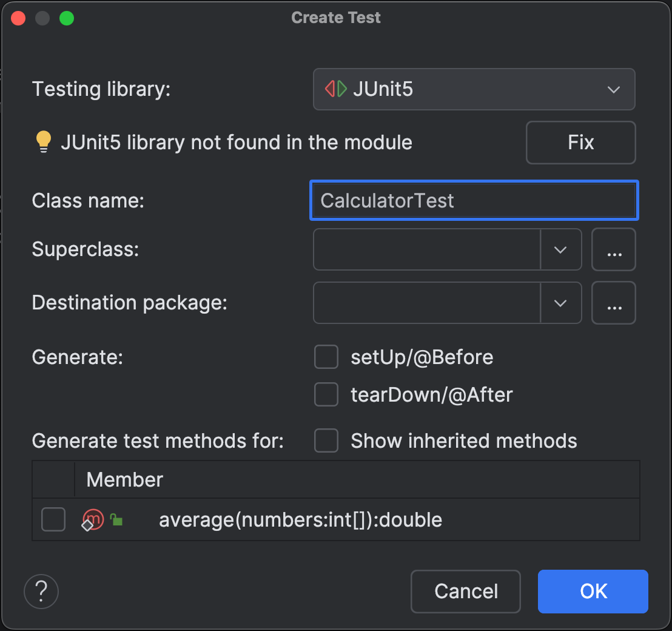Viewport: 672px width, 631px height.
Task: Select the average method checkbox
Action: 53,519
